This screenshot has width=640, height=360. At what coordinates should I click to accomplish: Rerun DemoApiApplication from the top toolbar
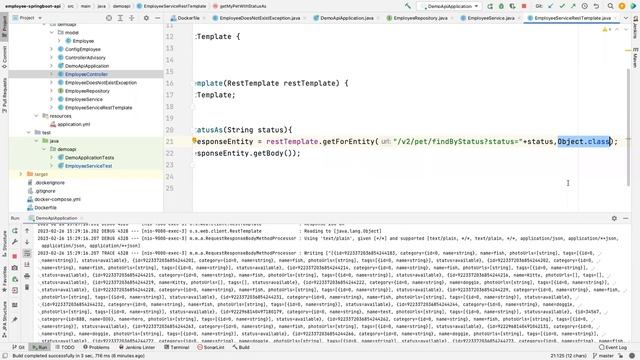490,6
